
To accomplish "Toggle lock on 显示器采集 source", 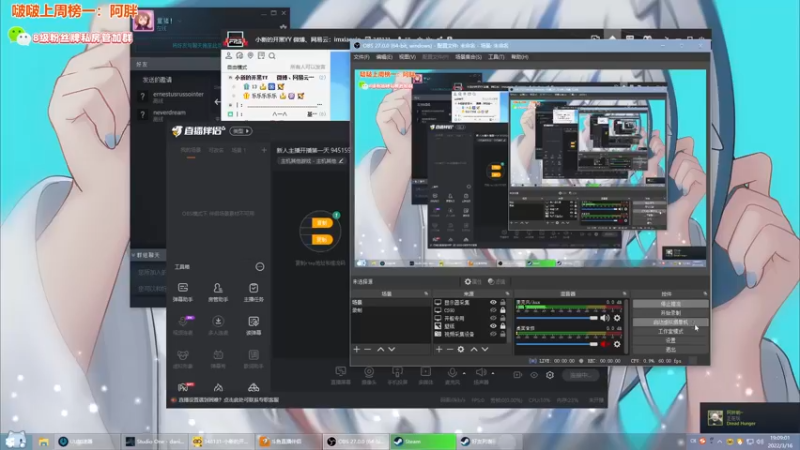I will coord(503,303).
